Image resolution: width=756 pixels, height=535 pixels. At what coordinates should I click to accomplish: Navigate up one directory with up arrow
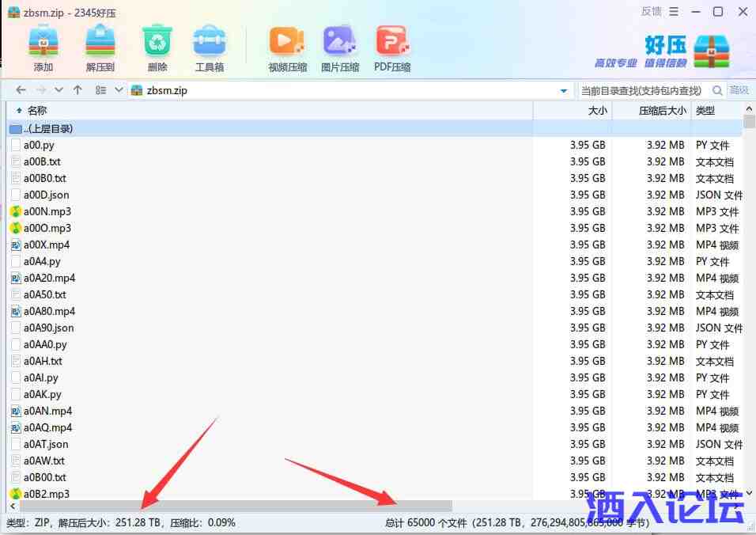77,90
